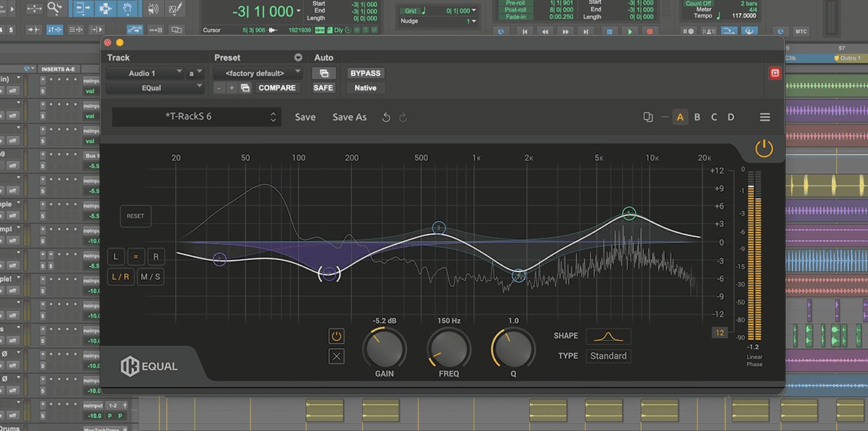
Task: Open the Grid value dropdown
Action: pos(474,11)
